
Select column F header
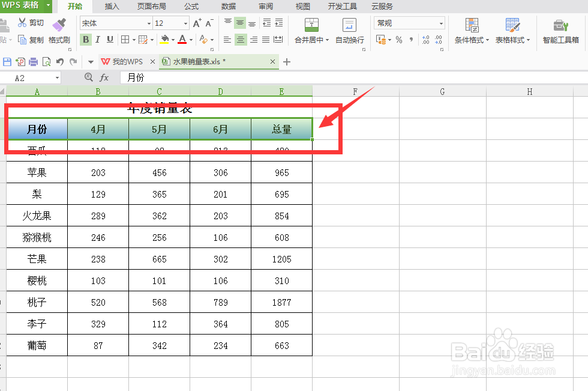355,91
